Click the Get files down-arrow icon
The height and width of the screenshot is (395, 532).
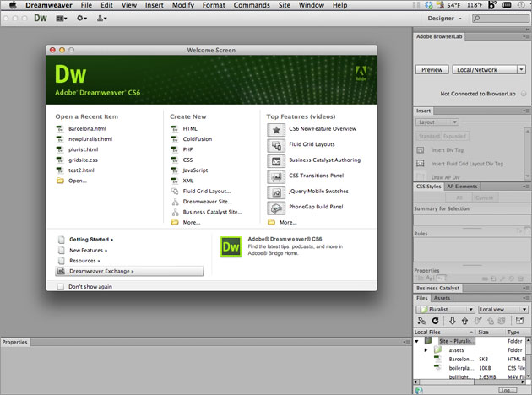point(452,321)
